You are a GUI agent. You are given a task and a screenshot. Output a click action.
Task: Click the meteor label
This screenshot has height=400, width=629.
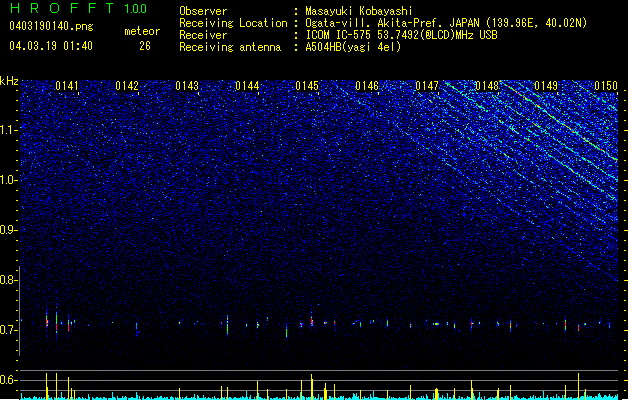[x=142, y=31]
